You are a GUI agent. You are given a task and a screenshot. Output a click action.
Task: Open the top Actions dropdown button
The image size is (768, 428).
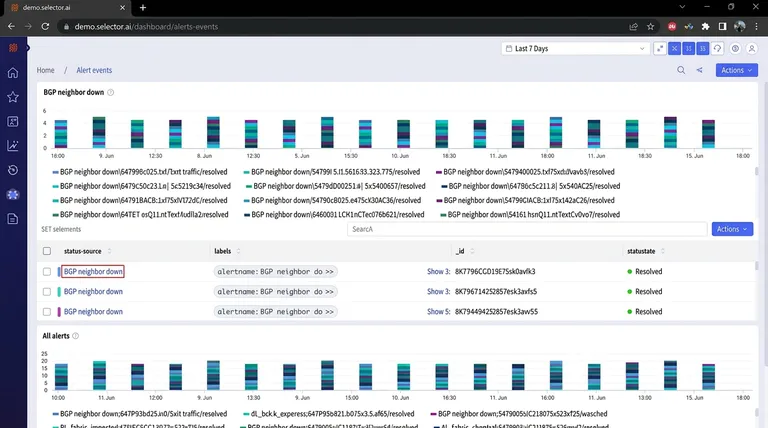click(736, 70)
